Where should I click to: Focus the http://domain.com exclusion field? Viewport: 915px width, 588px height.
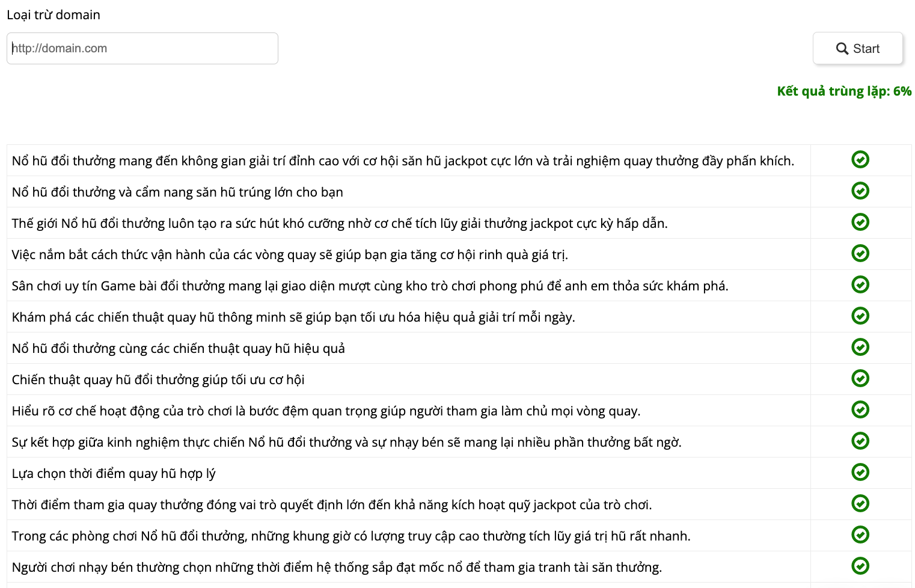[x=142, y=48]
